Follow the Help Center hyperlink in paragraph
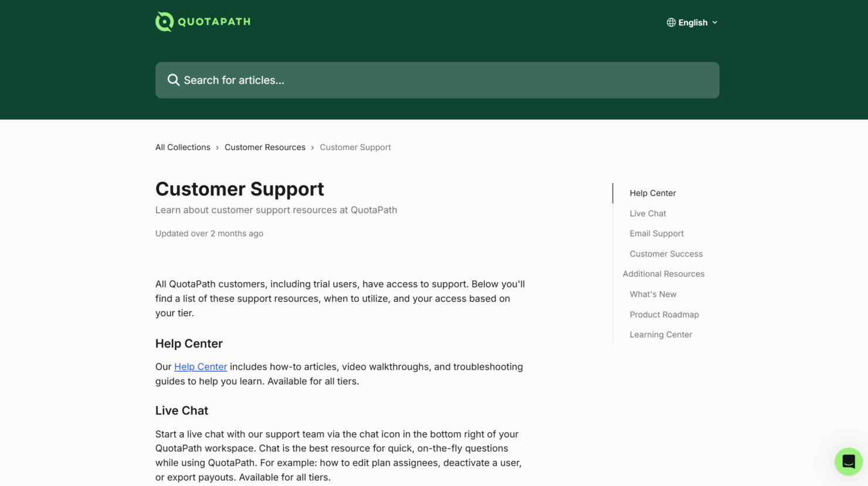868x486 pixels. [201, 367]
